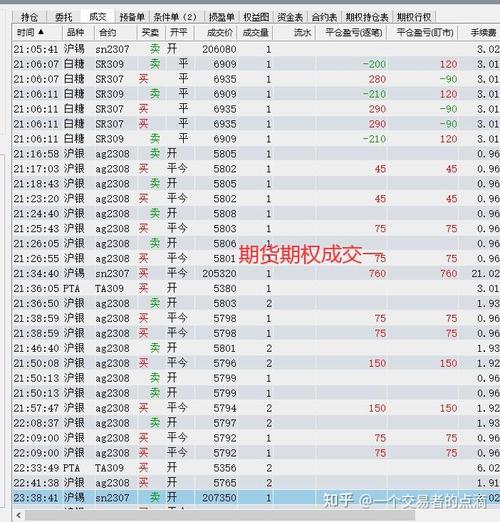Select the 21:36:05 PTA TA309 row
Image resolution: width=500 pixels, height=522 pixels.
(x=256, y=288)
